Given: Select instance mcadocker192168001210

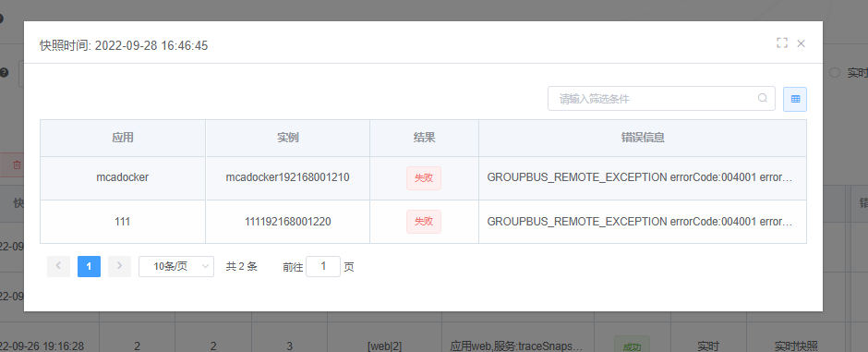Looking at the screenshot, I should [287, 177].
